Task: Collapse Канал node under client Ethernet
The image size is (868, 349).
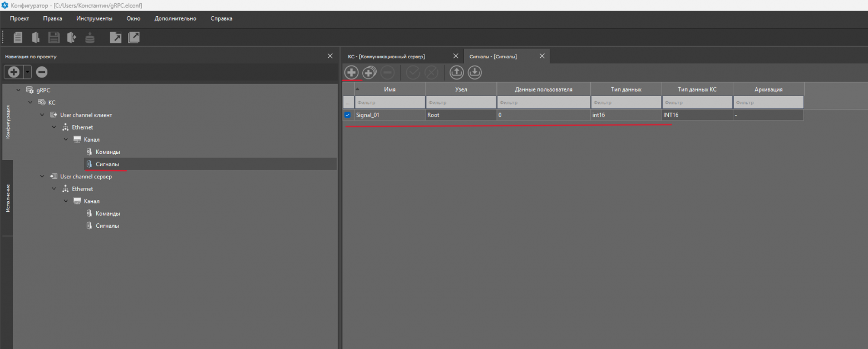Action: [x=66, y=139]
